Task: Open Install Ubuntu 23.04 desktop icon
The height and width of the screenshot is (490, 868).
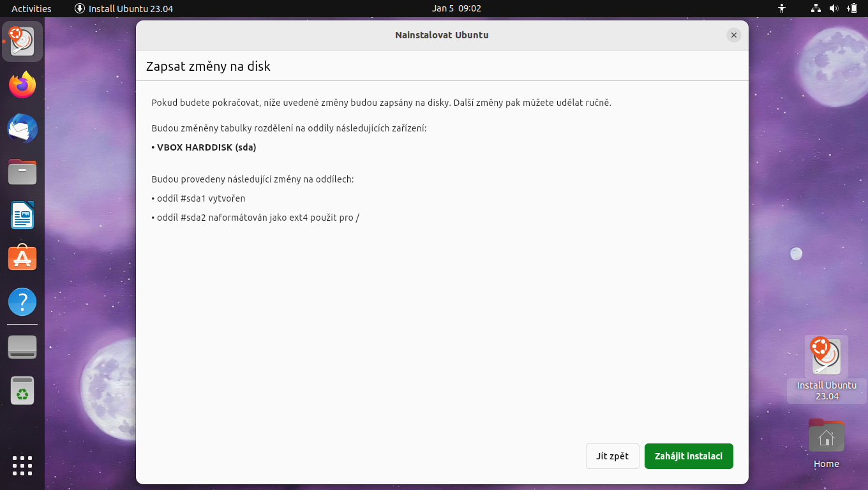Action: (x=827, y=369)
